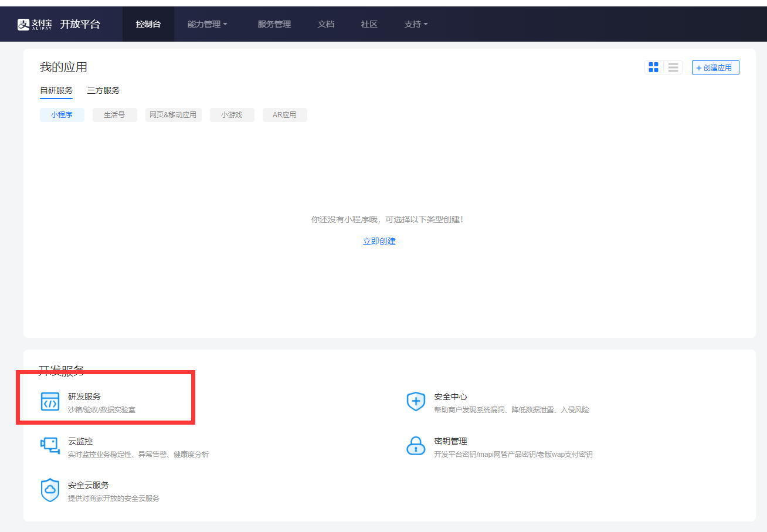Switch to grid view of apps
This screenshot has width=767, height=532.
point(654,67)
